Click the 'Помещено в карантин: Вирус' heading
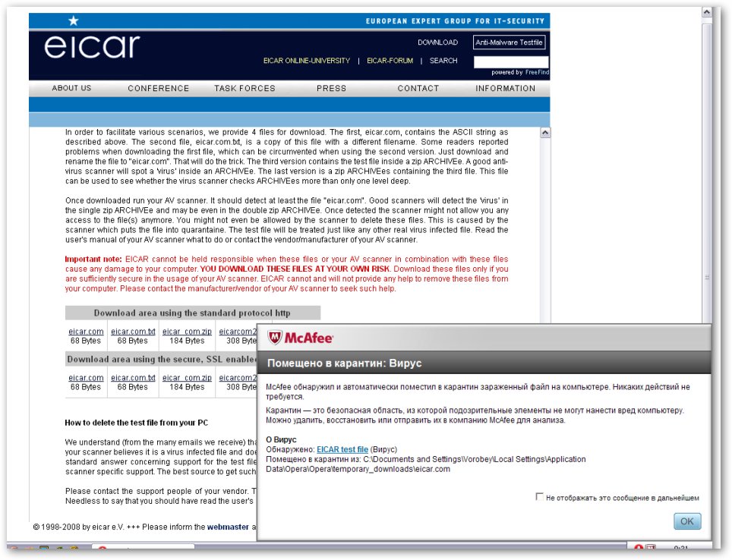The image size is (732, 560). click(x=345, y=363)
